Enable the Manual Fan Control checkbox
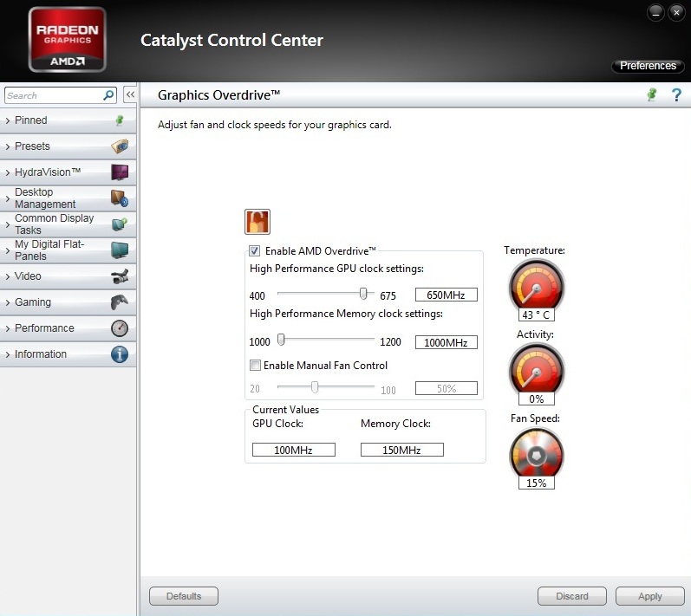 tap(255, 366)
